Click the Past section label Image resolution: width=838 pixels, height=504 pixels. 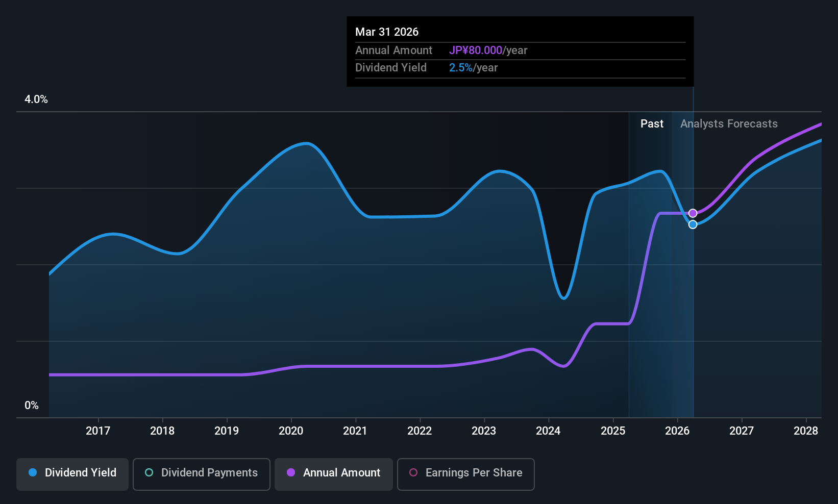point(652,124)
